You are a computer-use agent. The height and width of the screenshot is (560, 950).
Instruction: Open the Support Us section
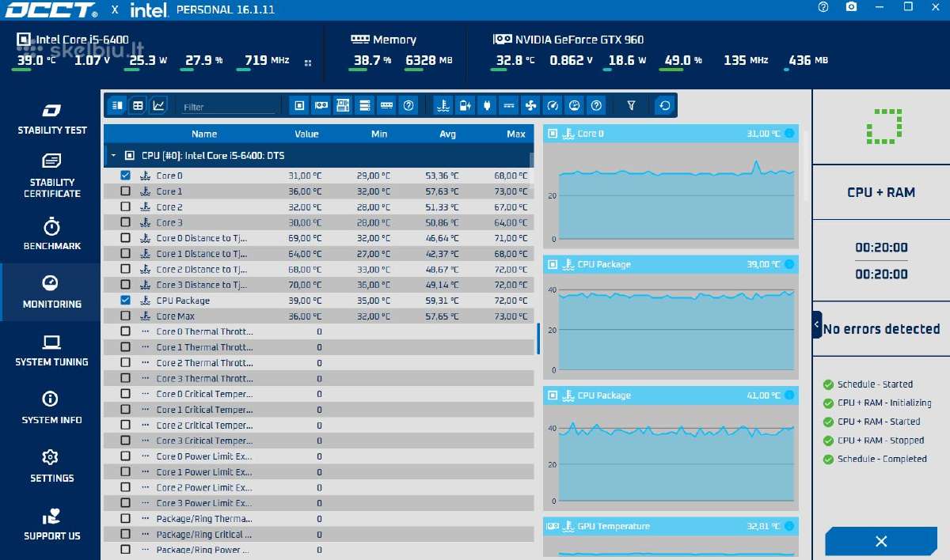tap(51, 524)
